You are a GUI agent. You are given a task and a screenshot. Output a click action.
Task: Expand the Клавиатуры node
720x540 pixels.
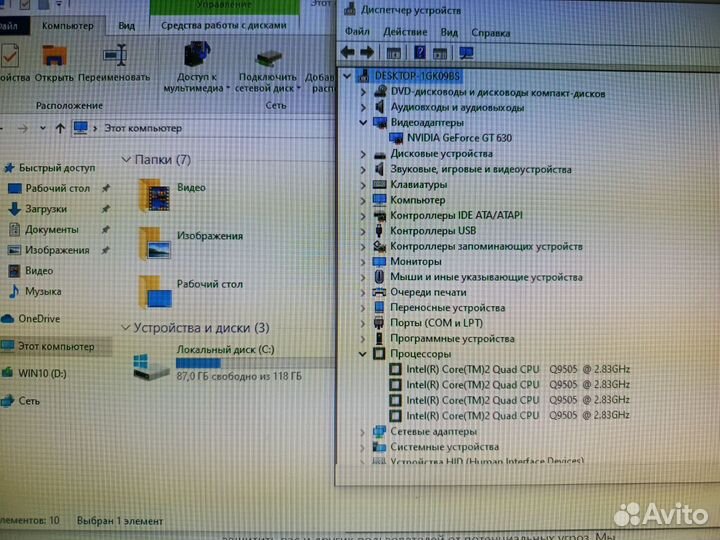point(363,185)
